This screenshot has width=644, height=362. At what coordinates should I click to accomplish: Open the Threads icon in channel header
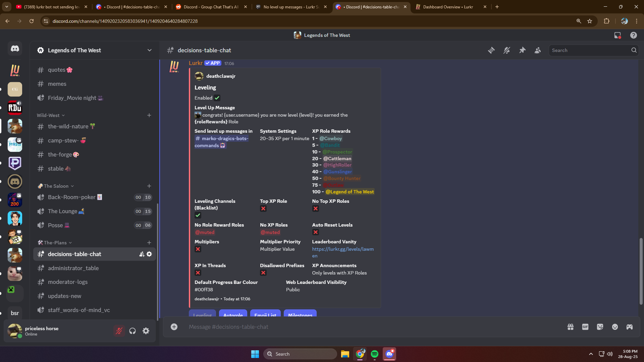tap(491, 50)
